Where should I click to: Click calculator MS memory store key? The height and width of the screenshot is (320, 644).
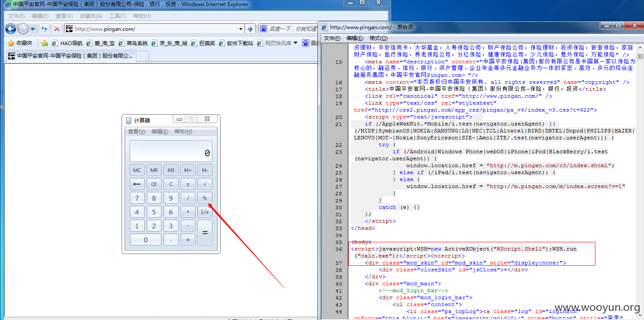coord(171,170)
